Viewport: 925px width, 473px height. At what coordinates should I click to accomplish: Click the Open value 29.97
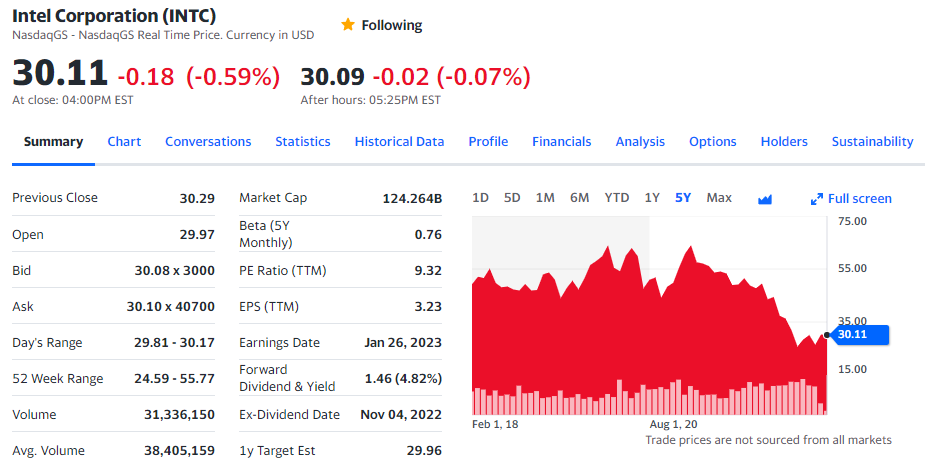click(x=197, y=235)
